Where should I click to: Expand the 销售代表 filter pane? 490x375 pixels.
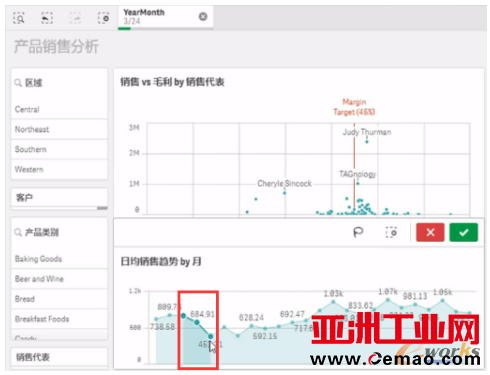point(59,357)
